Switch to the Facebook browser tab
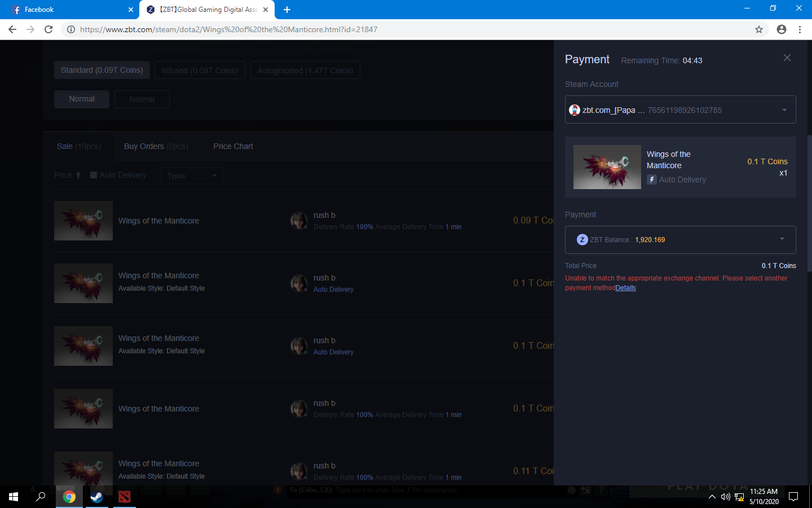 point(70,10)
